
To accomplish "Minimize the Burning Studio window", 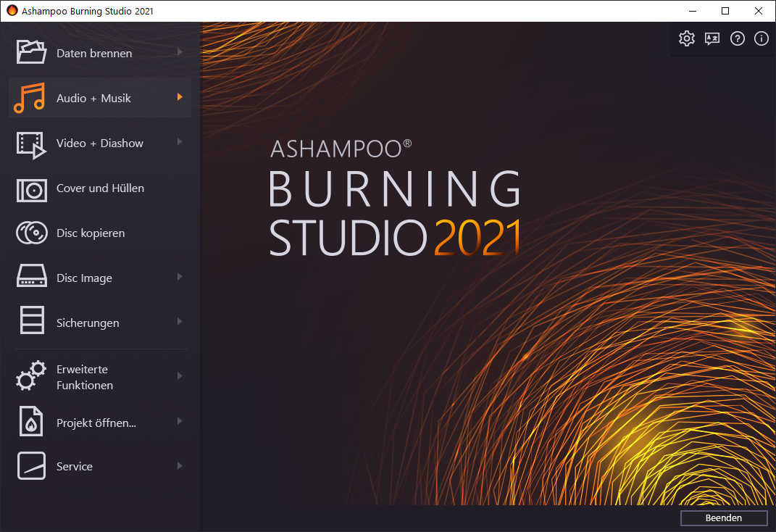I will coord(693,11).
